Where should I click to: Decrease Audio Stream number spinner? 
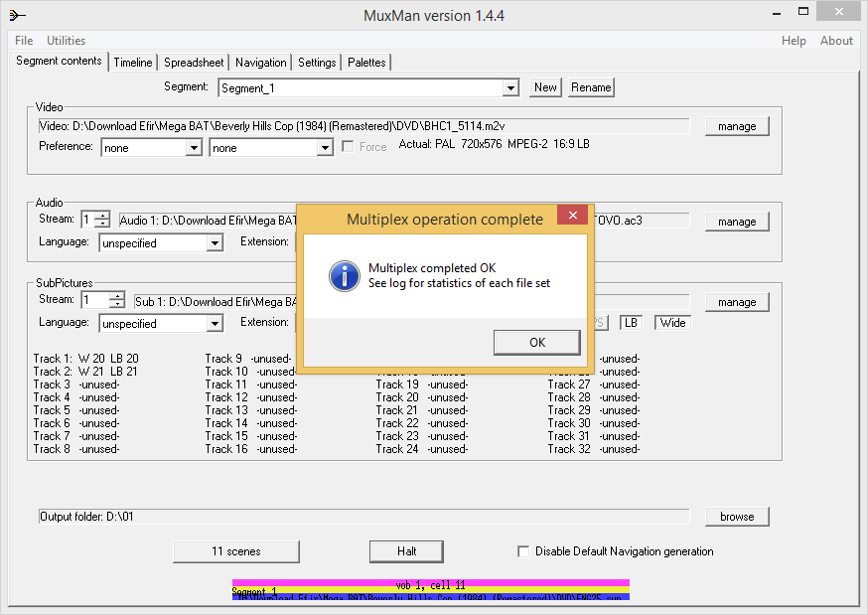click(102, 224)
